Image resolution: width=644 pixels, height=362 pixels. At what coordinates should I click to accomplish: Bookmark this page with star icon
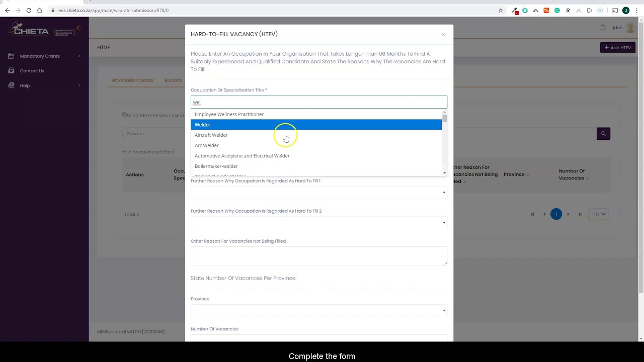click(x=501, y=10)
